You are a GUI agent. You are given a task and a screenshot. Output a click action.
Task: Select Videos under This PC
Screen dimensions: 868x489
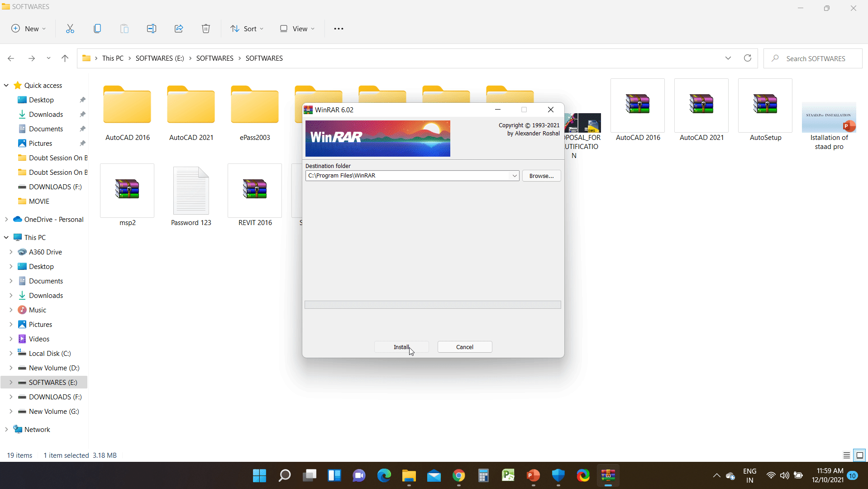[39, 339]
